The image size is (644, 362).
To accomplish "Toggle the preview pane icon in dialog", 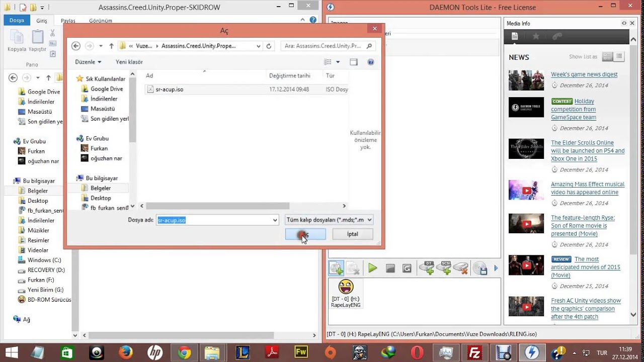I will (x=354, y=62).
